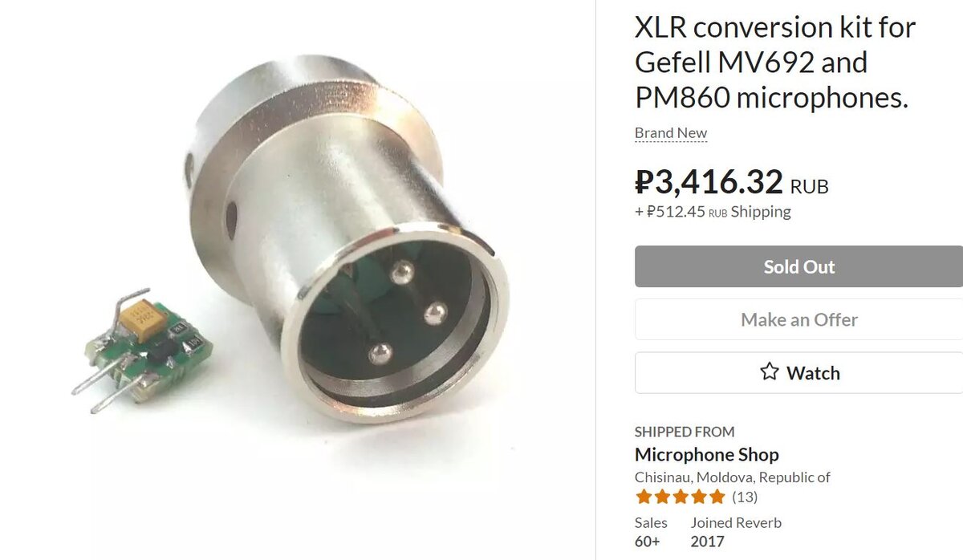Click the star icon on Watch button
963x560 pixels.
coord(770,372)
